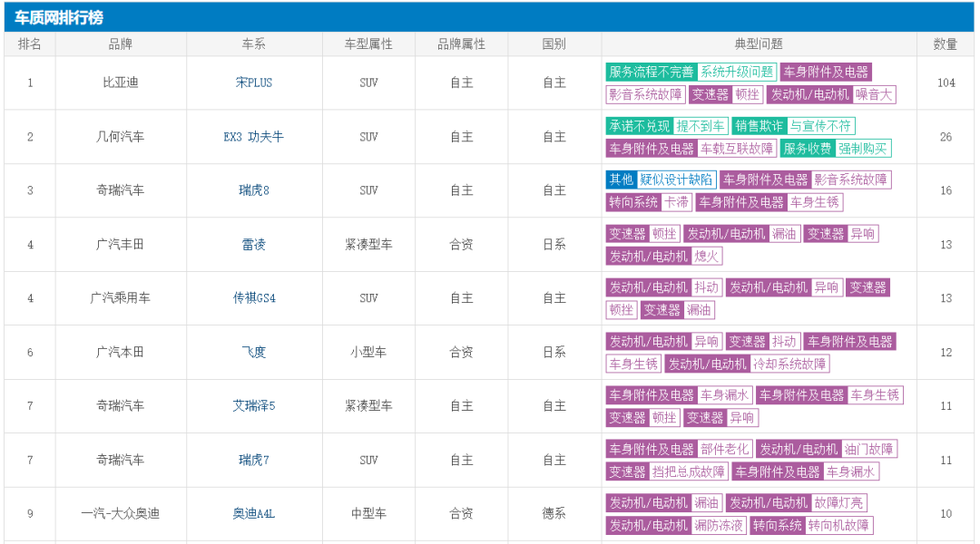Click the 品牌属性 column header
The height and width of the screenshot is (544, 980).
click(x=461, y=44)
